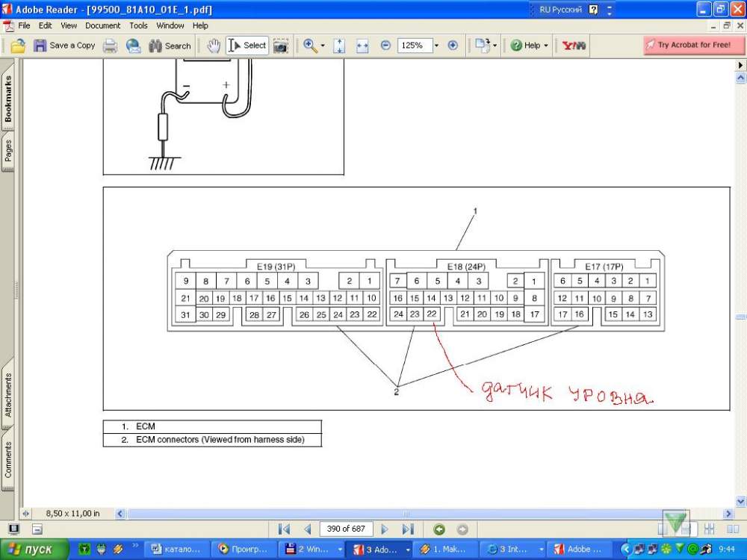The image size is (747, 560).
Task: Open the Document menu
Action: 102,25
